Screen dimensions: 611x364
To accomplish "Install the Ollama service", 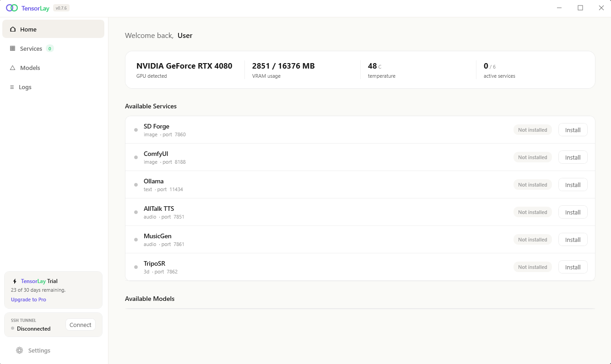I will pos(573,185).
